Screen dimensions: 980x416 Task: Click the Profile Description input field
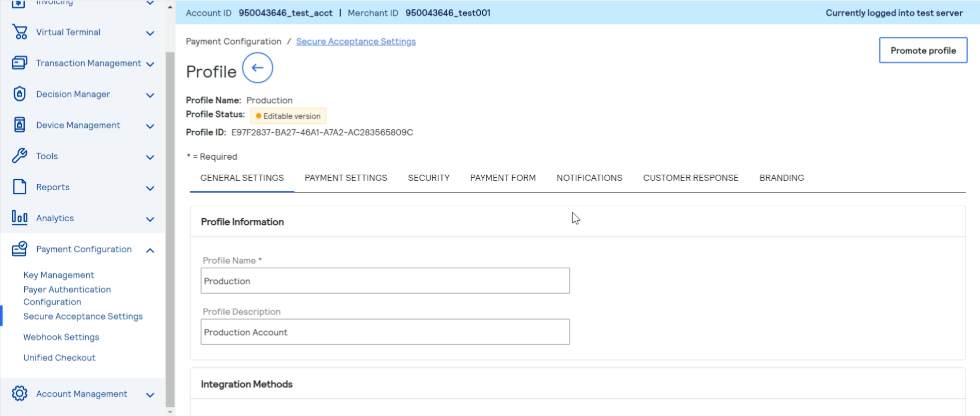point(385,332)
